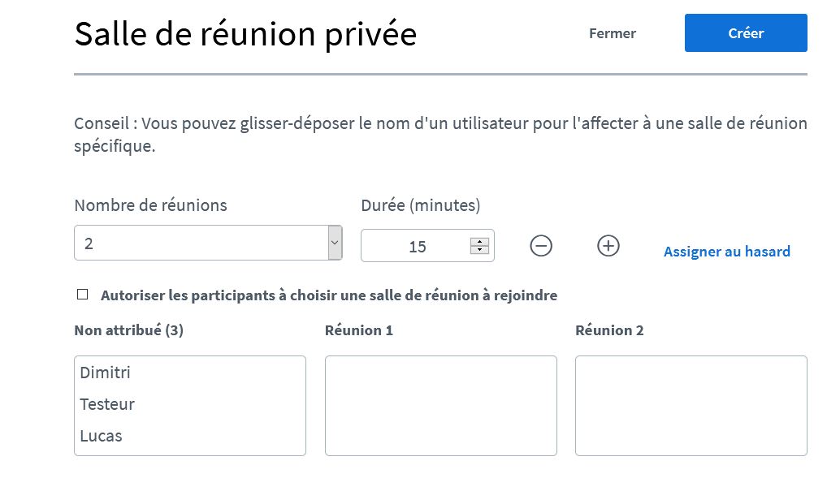The image size is (840, 504).
Task: Click the checkbox label about choosing rooms
Action: pos(329,295)
